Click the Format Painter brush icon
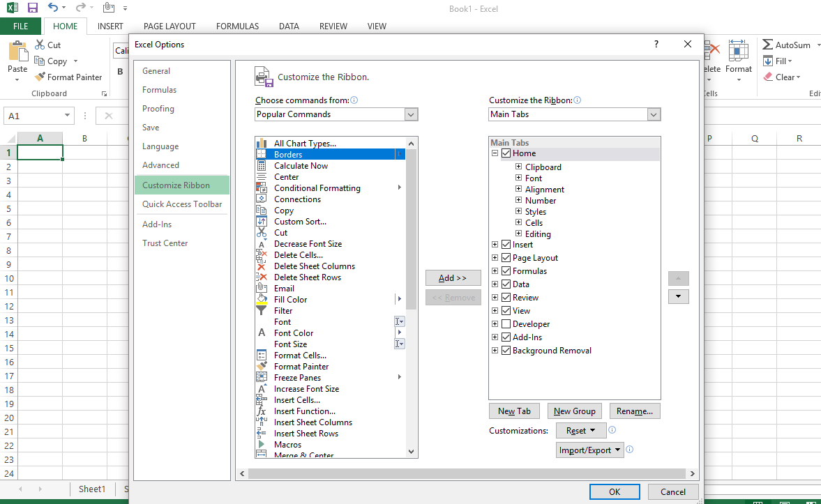821x504 pixels. [x=40, y=77]
